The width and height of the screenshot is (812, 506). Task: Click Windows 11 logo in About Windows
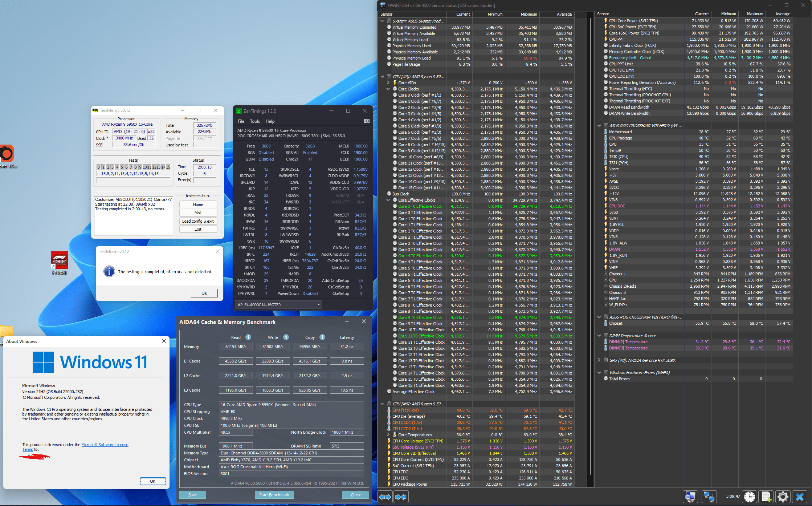tap(43, 362)
